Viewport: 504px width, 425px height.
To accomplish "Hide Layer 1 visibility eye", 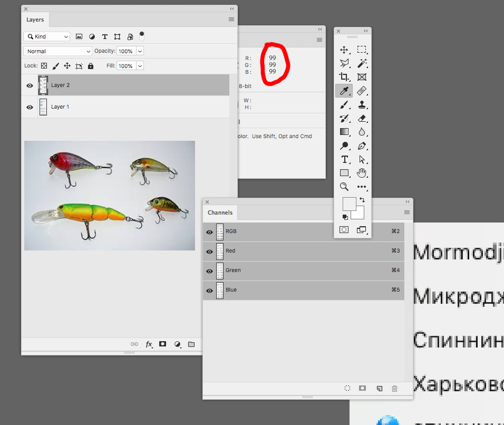I will pyautogui.click(x=30, y=107).
